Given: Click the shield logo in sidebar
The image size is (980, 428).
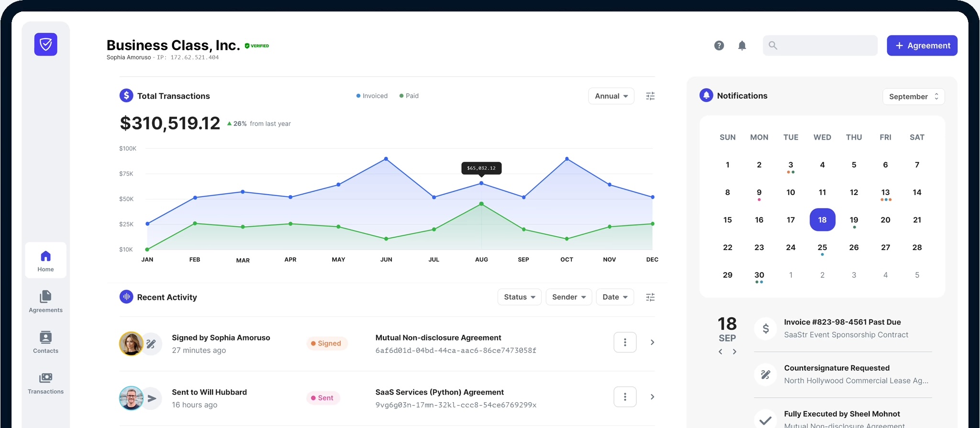Looking at the screenshot, I should (x=45, y=44).
